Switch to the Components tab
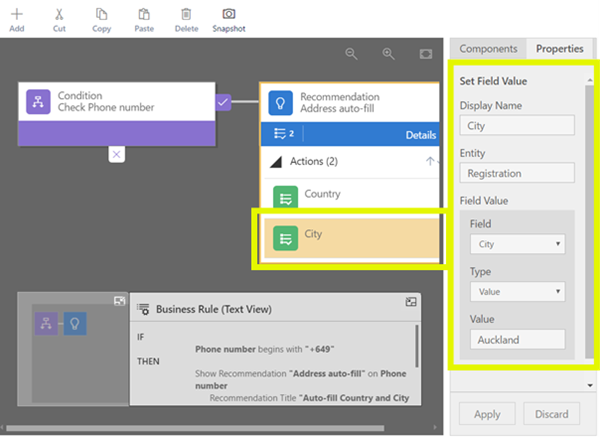Viewport: 600px width, 437px height. click(488, 48)
